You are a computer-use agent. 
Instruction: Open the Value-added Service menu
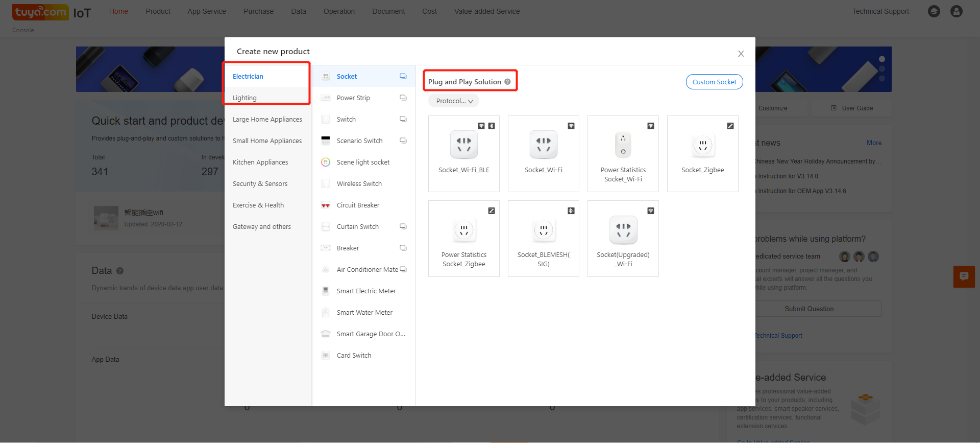[x=486, y=11]
